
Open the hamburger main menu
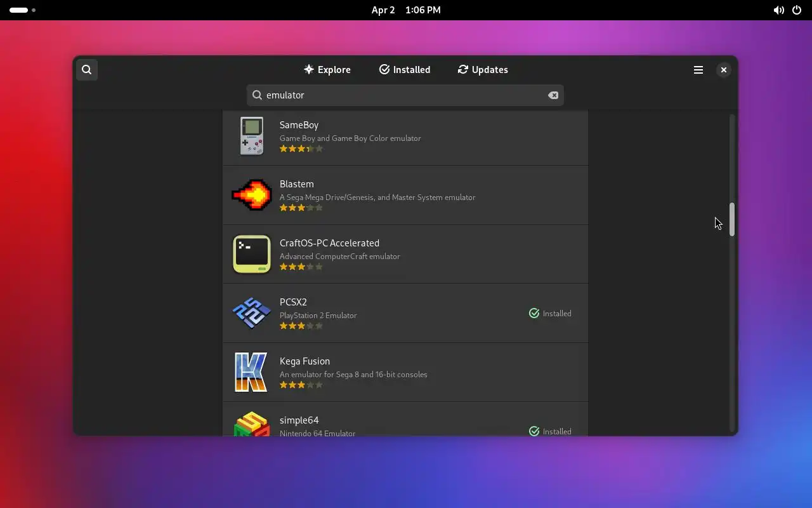coord(698,70)
